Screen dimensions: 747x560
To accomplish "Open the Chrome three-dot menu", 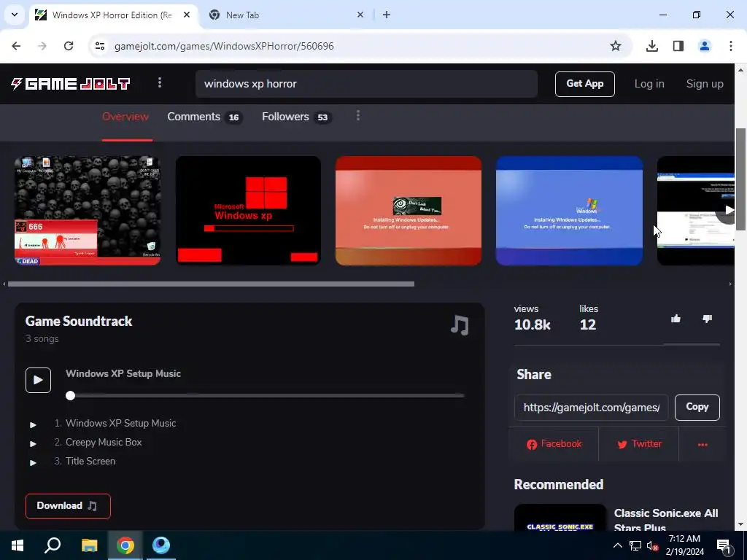I will pos(730,46).
